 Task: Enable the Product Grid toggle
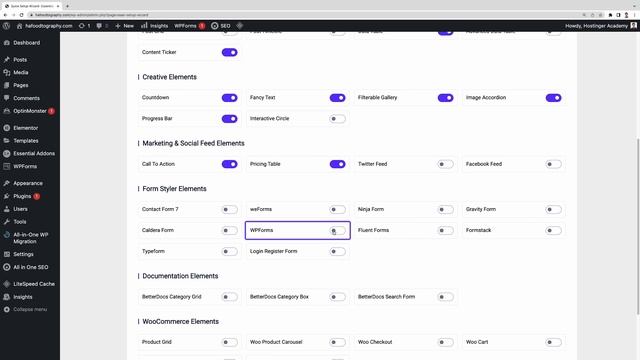229,342
